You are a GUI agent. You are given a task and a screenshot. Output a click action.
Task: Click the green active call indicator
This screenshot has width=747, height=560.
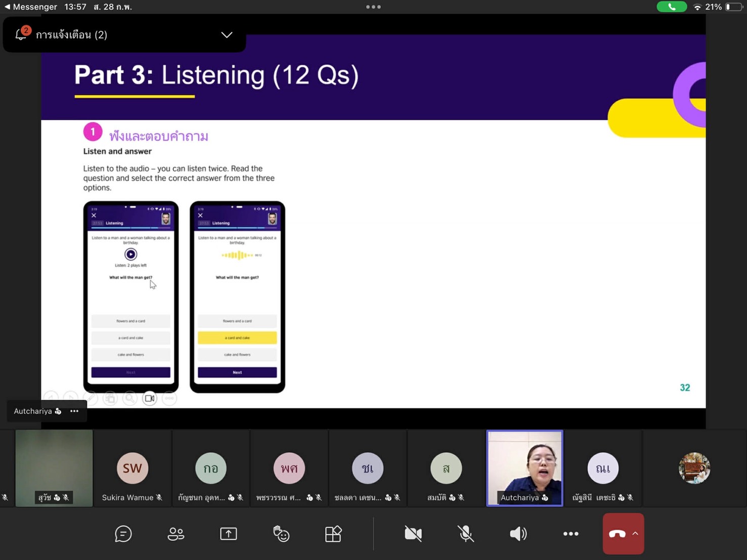[x=671, y=7]
